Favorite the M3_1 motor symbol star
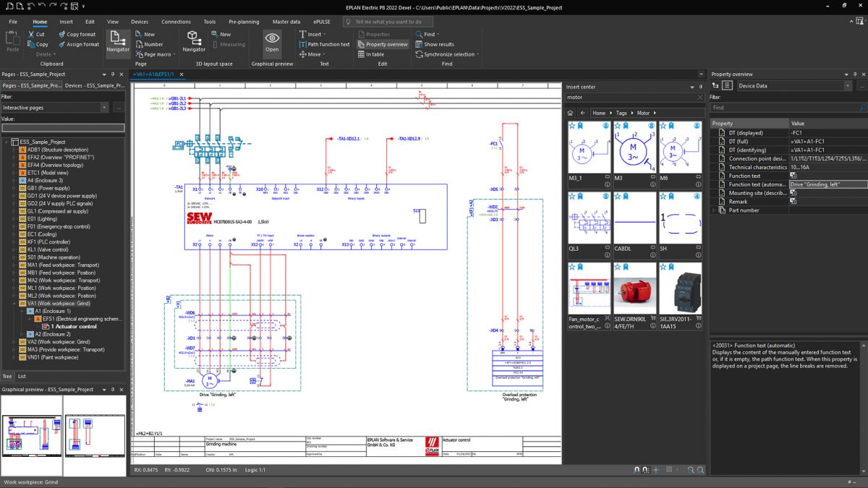Image resolution: width=868 pixels, height=488 pixels. (572, 126)
